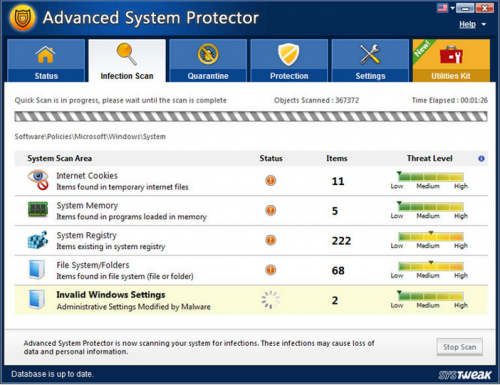Click the yellow shield Protection icon
Viewport: 500px width, 385px height.
point(289,54)
